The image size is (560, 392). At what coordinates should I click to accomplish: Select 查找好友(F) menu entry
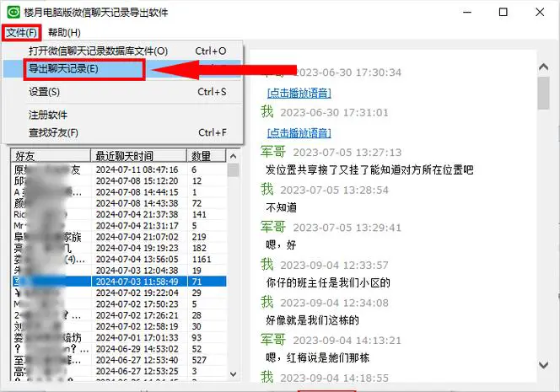[122, 133]
